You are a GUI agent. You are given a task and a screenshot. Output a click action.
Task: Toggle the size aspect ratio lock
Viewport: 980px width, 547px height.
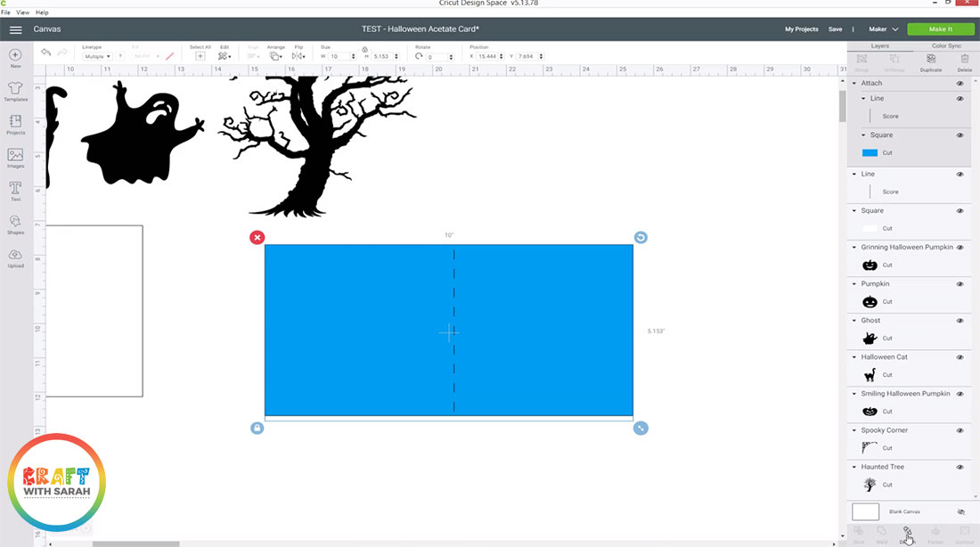tap(364, 49)
